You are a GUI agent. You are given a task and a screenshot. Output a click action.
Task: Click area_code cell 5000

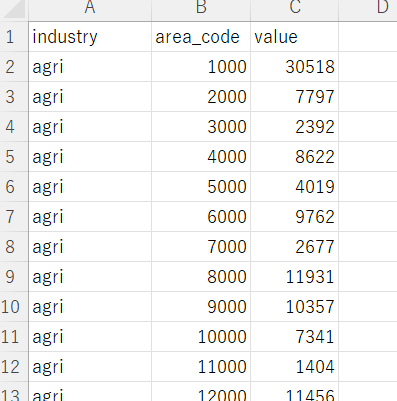201,187
